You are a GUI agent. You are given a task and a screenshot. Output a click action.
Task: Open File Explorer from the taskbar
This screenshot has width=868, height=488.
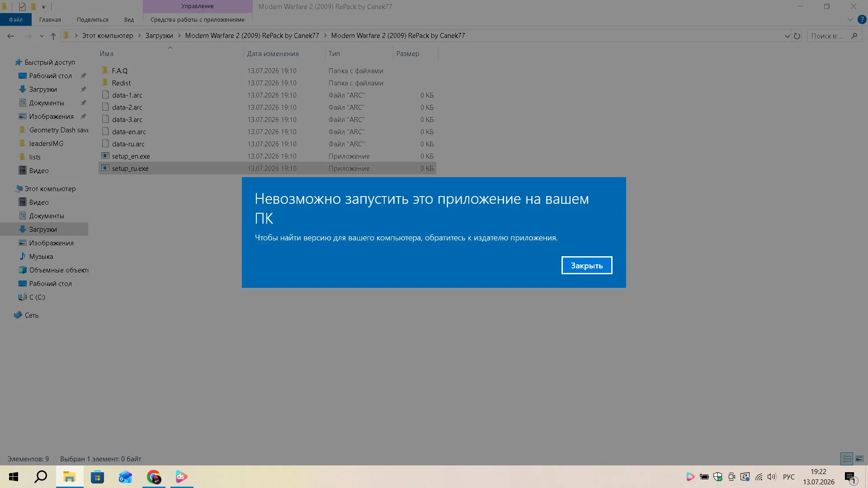point(69,477)
